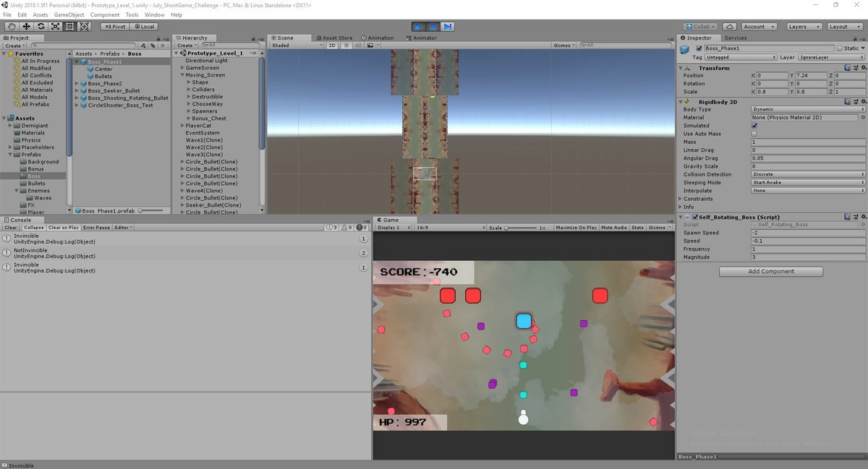Click Clear in the Console
868x469 pixels.
click(11, 228)
